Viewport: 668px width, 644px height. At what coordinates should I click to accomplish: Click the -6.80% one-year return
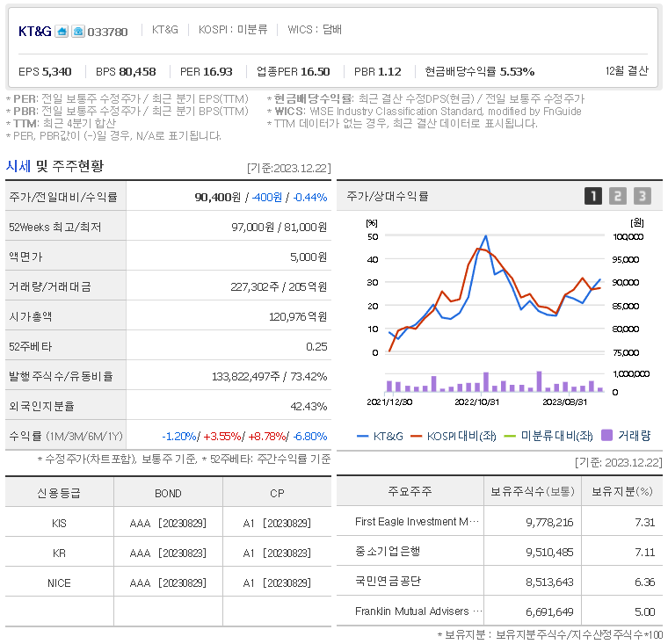click(310, 436)
